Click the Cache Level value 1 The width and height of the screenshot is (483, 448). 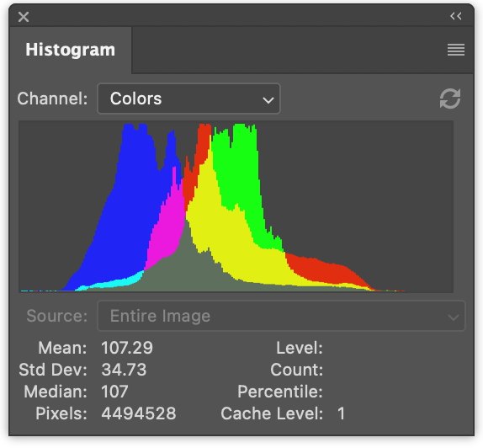pyautogui.click(x=341, y=413)
